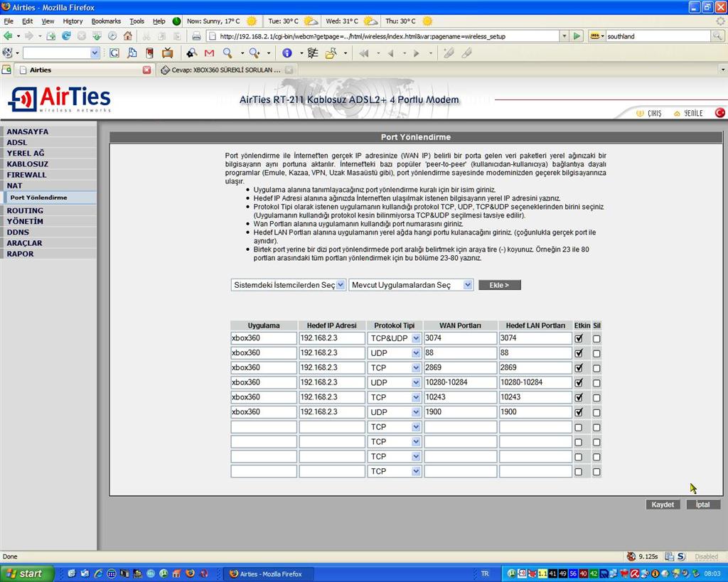
Task: Go back with the green Back arrow
Action: (x=8, y=36)
